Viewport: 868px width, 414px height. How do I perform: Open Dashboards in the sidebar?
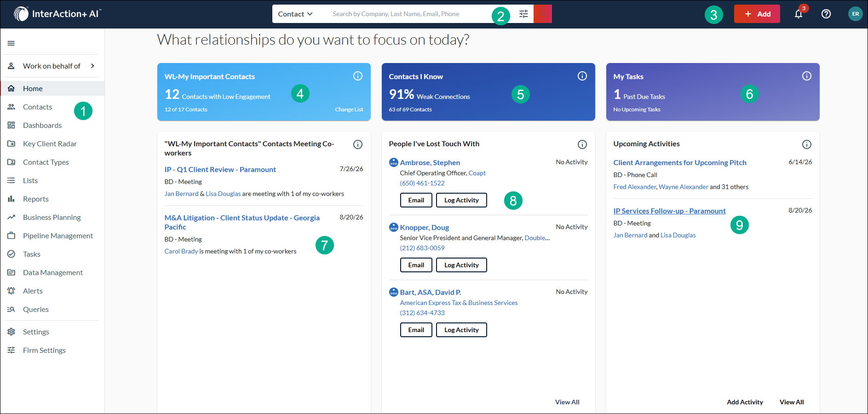52,125
